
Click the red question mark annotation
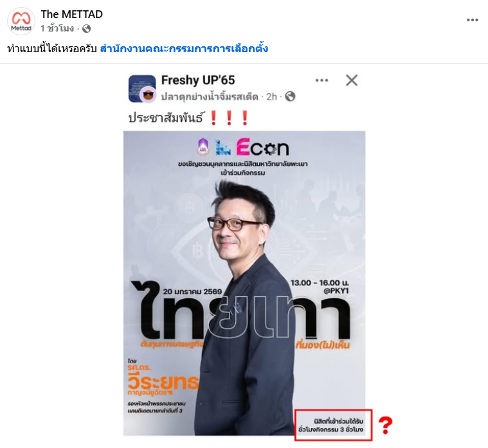pyautogui.click(x=385, y=426)
